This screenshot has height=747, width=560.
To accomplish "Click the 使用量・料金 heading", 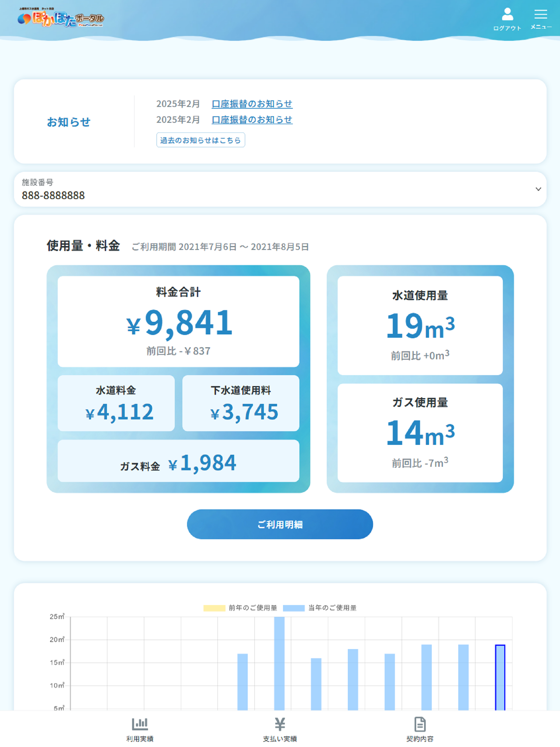I will (83, 246).
